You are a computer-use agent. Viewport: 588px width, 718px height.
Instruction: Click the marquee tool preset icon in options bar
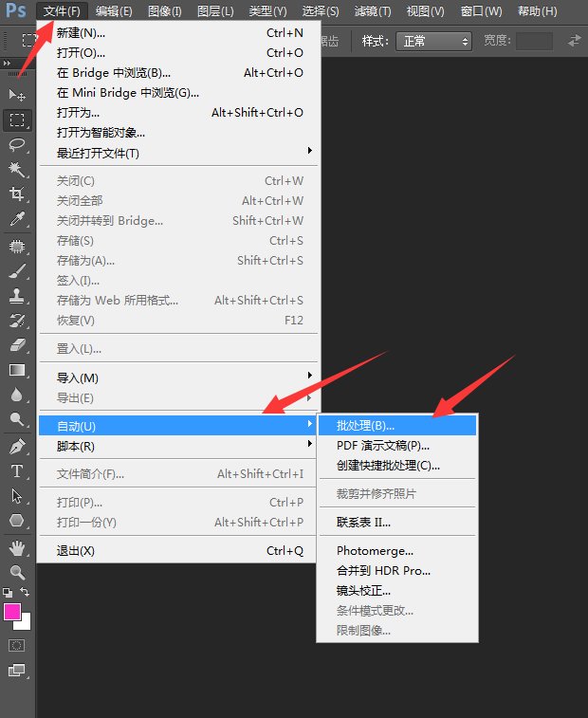(x=29, y=40)
